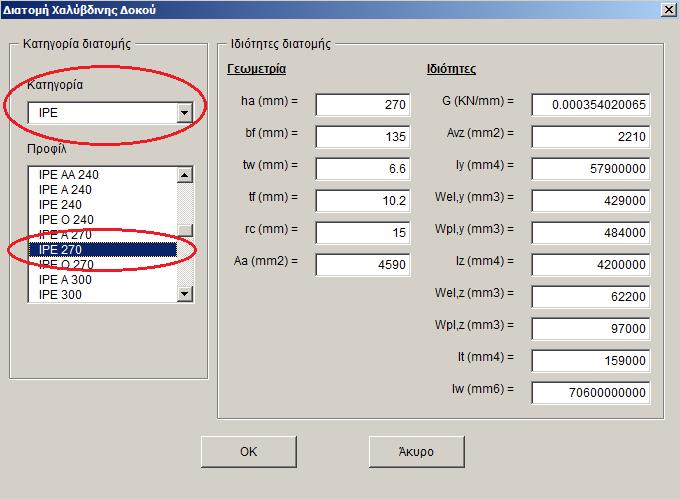Click the Avz (mm2) field showing 2210

[x=591, y=137]
